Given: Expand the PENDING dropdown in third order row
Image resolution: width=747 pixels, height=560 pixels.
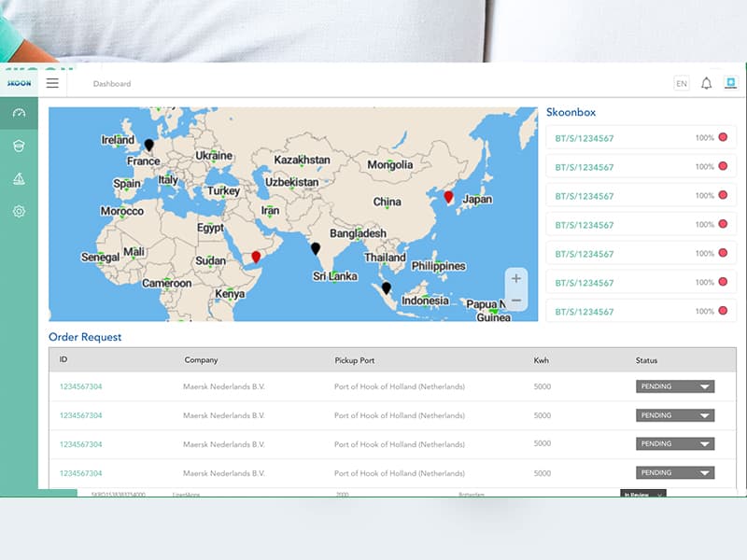Looking at the screenshot, I should pos(675,444).
